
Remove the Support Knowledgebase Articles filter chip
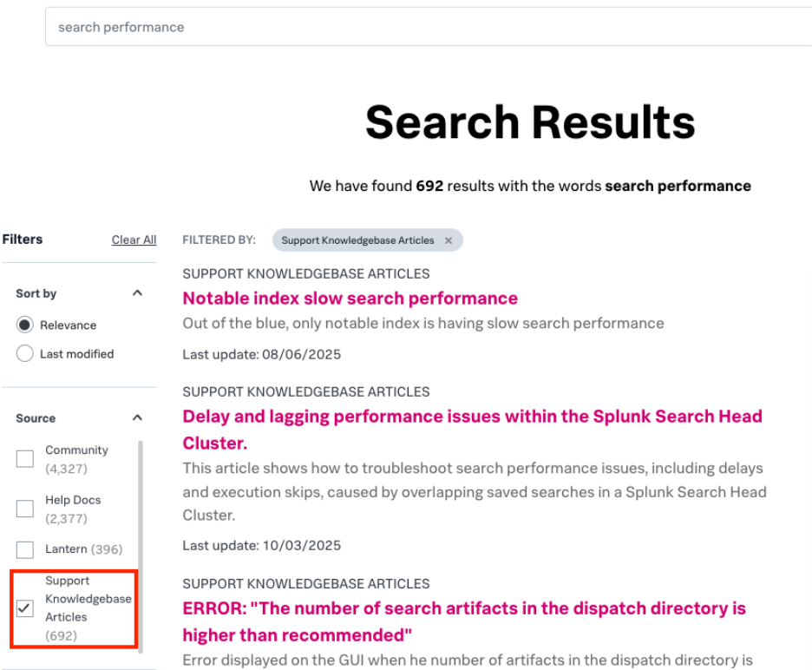tap(449, 240)
